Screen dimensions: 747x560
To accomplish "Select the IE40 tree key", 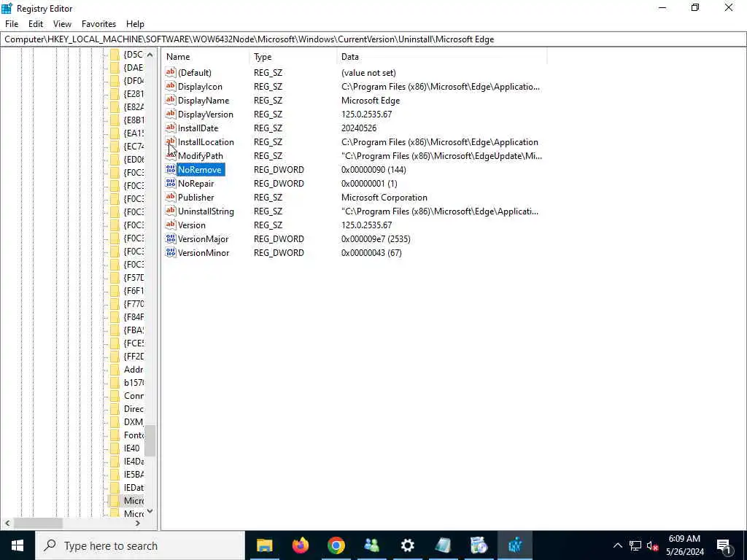I will point(131,448).
